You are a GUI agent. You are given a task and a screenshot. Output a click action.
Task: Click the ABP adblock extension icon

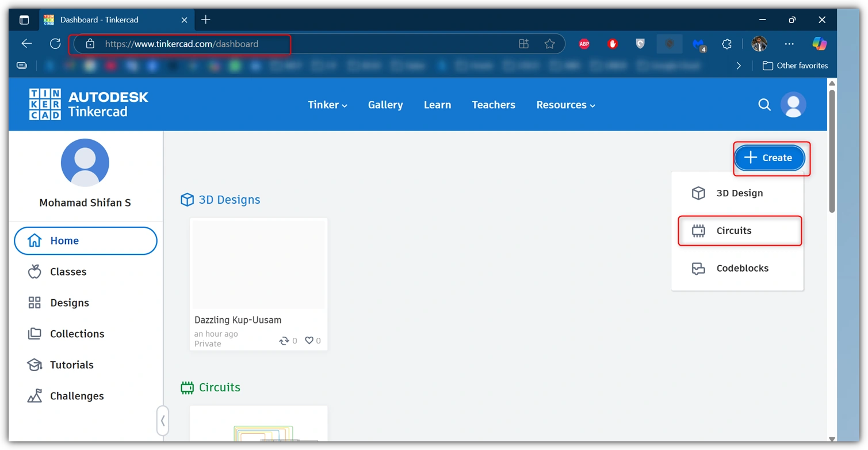[584, 44]
